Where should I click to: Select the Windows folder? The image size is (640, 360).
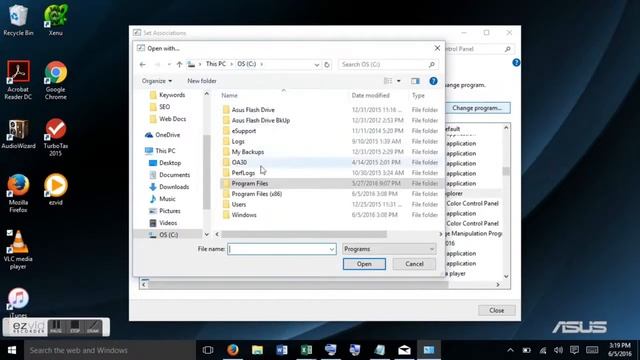pyautogui.click(x=244, y=215)
